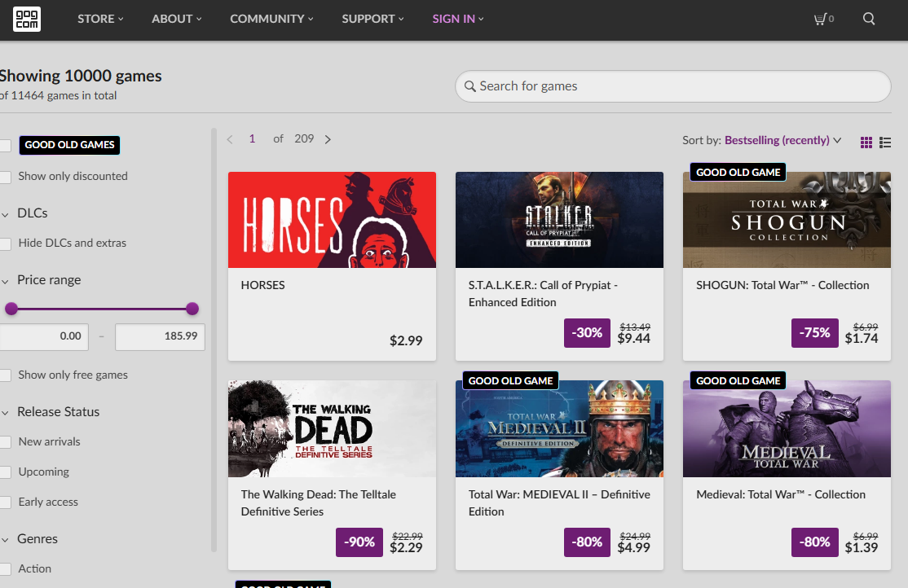
Task: Open Total War MEDIEVAL II cover image
Action: [559, 429]
